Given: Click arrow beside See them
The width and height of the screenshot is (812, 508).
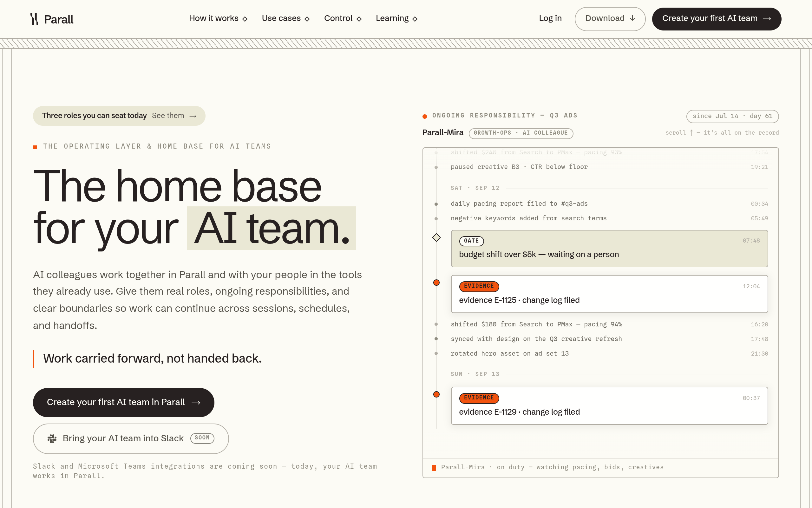Looking at the screenshot, I should click(x=193, y=116).
